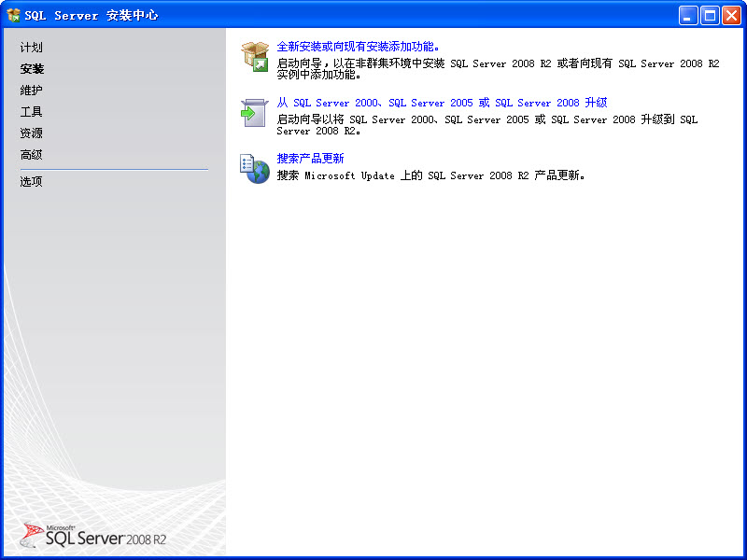Screen dimensions: 747x560
Task: Maximize the installation center window
Action: point(710,16)
